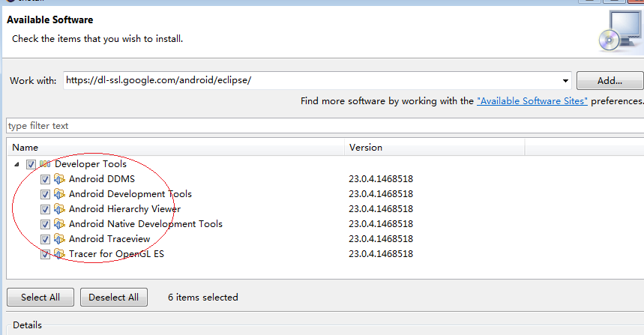
Task: Click the Android Traceview plugin icon
Action: [x=59, y=239]
